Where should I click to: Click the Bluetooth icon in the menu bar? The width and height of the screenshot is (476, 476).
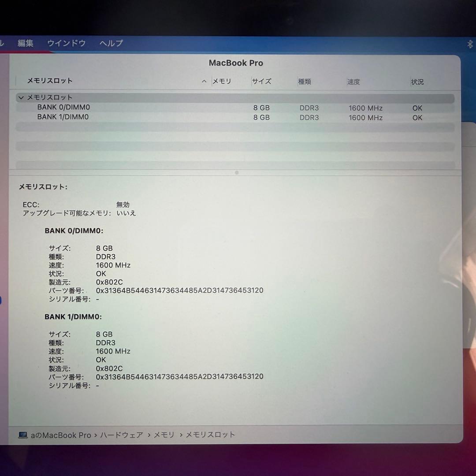469,43
